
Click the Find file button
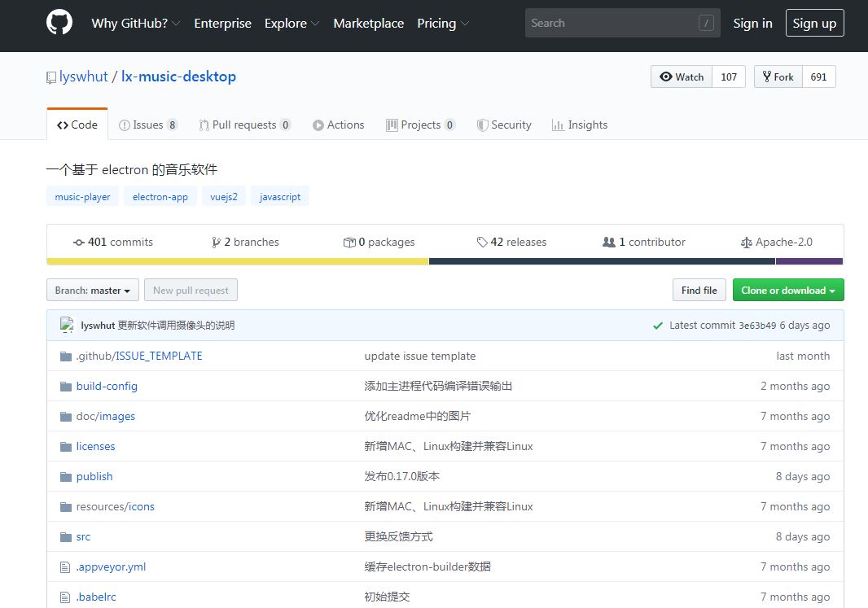699,291
